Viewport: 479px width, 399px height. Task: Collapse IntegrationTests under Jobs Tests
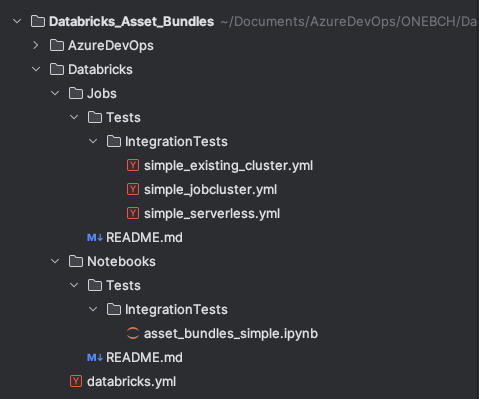(x=93, y=141)
